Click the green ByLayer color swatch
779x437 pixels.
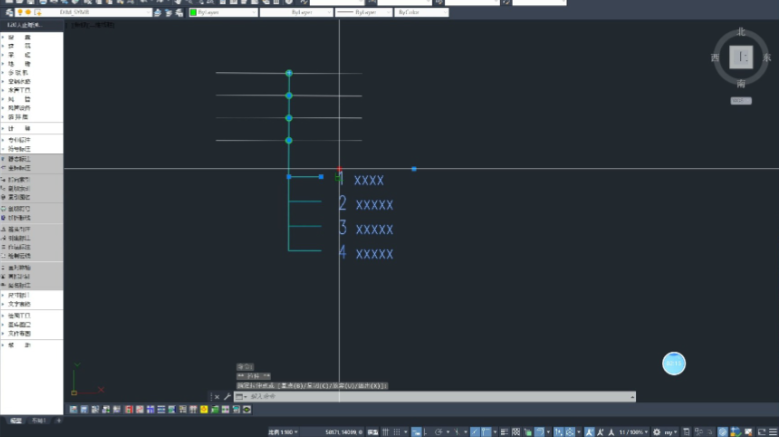click(x=193, y=12)
